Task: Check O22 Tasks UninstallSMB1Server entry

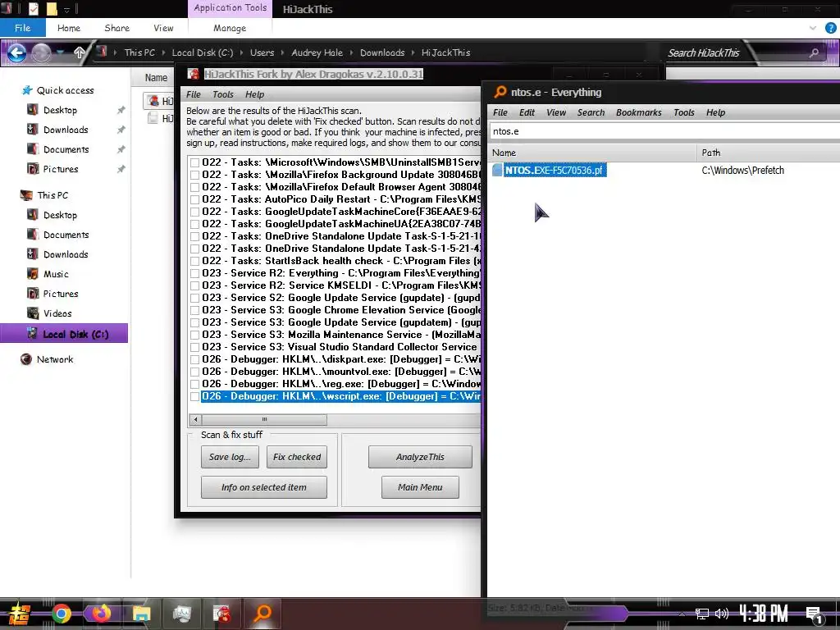Action: click(195, 162)
